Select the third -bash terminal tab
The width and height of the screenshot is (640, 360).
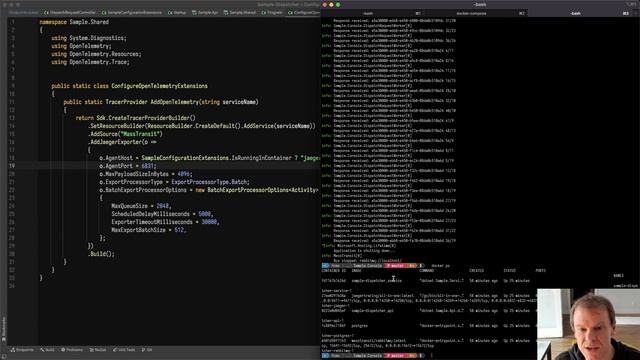pos(580,13)
